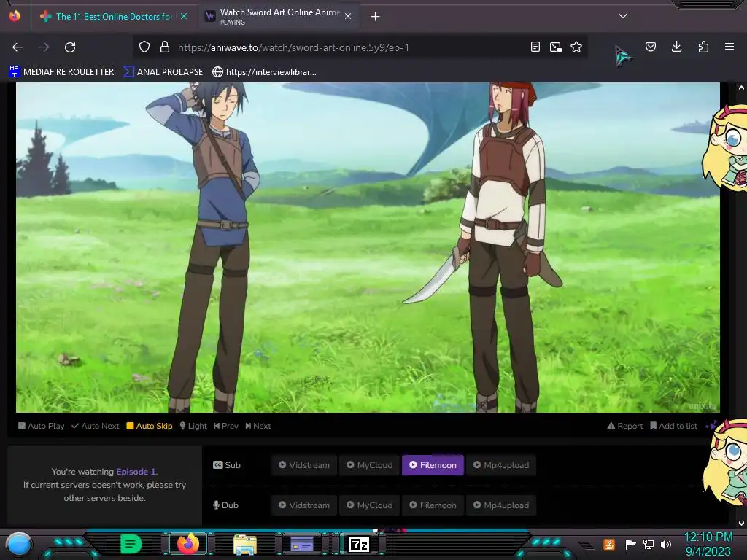Open the bookmark next to MEDIAFIRE ROULETTER
747x560 pixels.
(x=163, y=72)
